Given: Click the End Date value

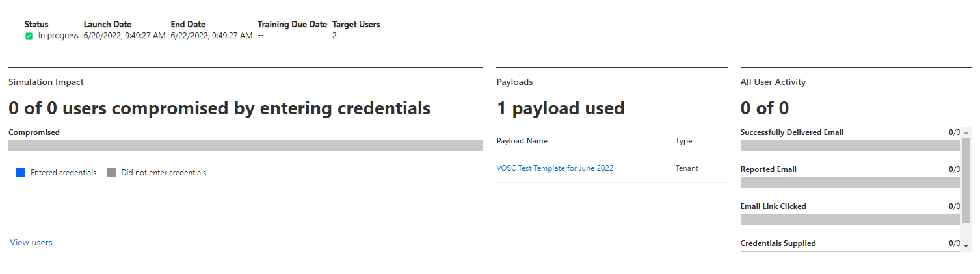Looking at the screenshot, I should click(212, 36).
